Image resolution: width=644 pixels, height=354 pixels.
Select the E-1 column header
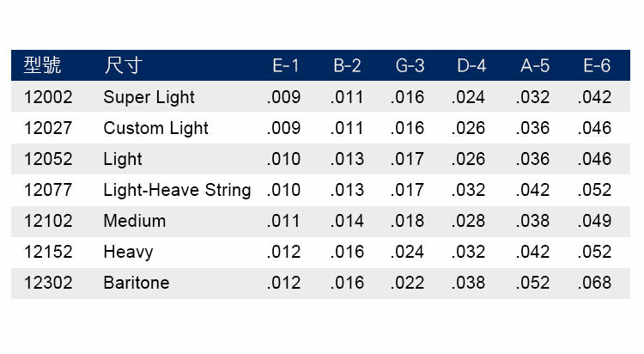[284, 66]
